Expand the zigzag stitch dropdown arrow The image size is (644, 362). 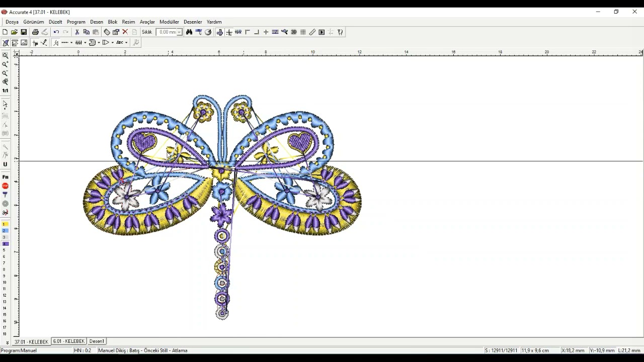[85, 43]
